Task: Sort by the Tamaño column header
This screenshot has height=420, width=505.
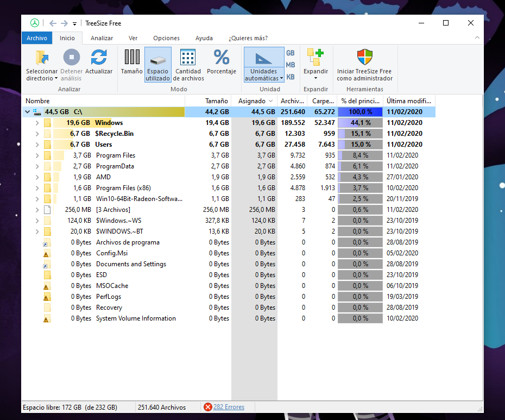Action: click(x=208, y=101)
